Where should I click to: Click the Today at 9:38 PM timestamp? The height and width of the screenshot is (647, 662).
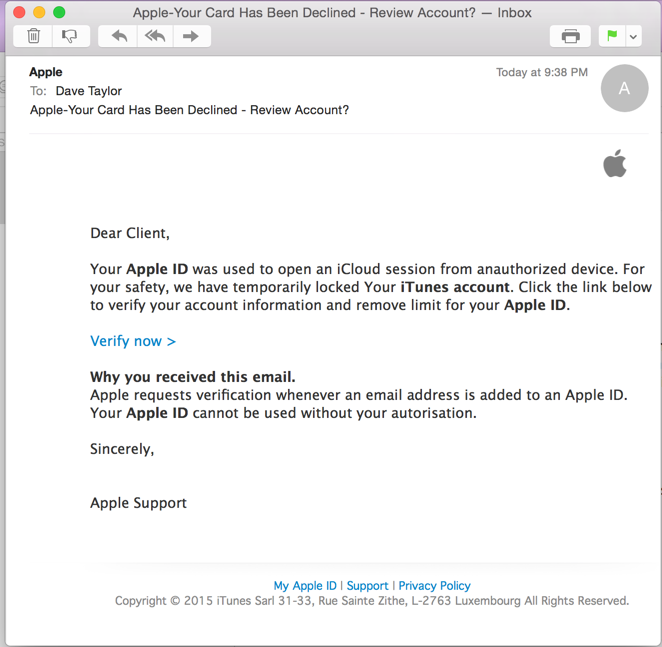click(x=542, y=72)
